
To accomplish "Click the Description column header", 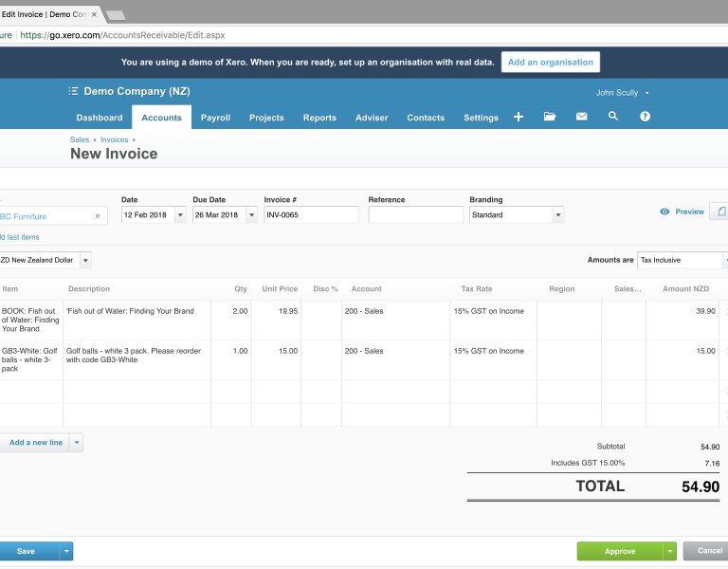I will click(x=89, y=289).
